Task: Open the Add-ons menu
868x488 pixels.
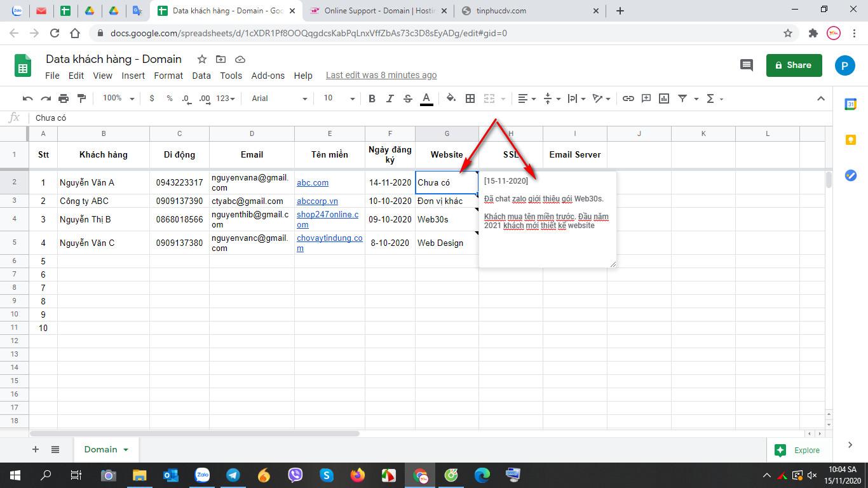Action: click(x=268, y=76)
